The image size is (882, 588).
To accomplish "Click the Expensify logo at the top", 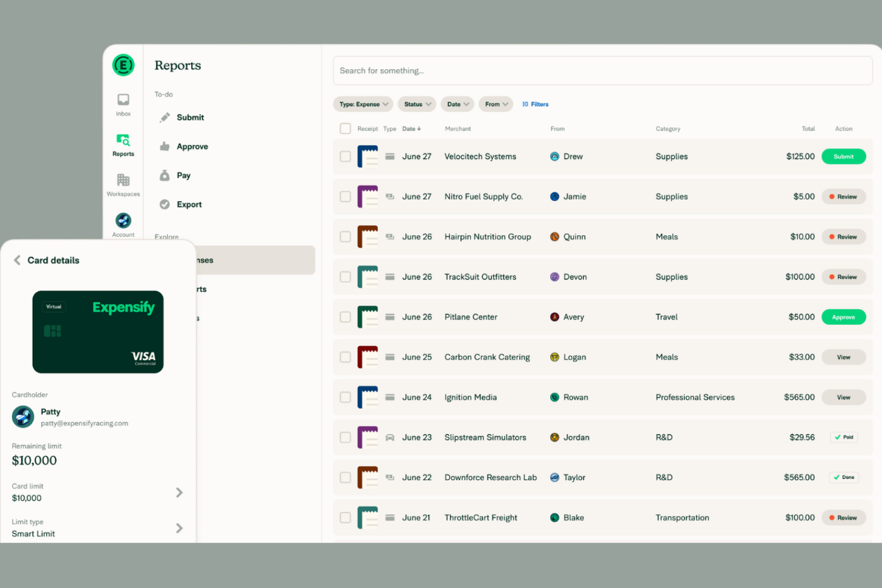I will click(x=123, y=65).
